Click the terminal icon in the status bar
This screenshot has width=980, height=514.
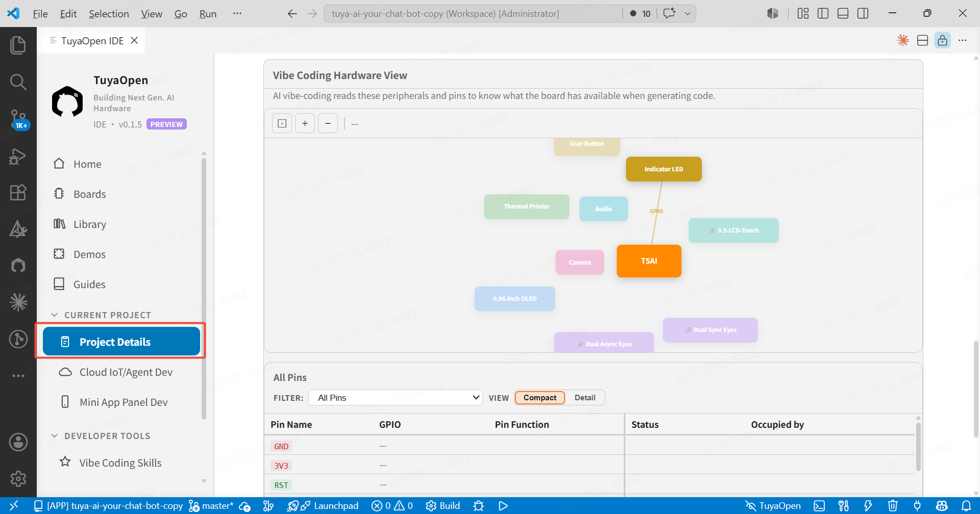pos(819,505)
